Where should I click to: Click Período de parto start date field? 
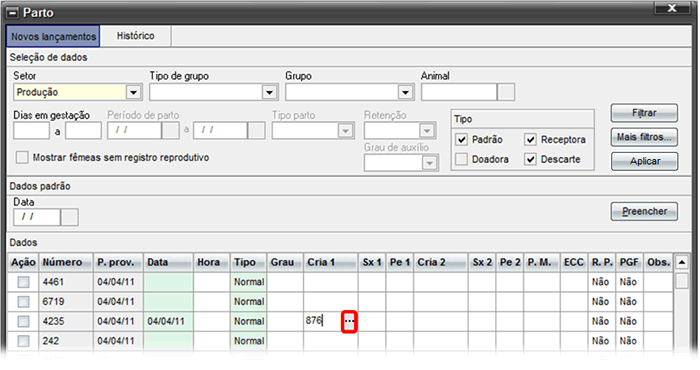tap(134, 130)
